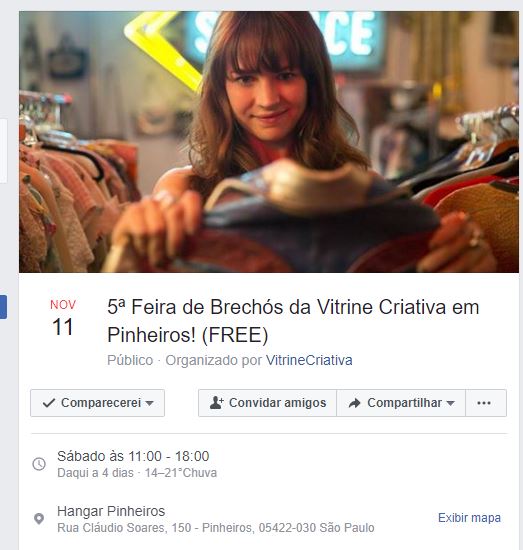Open the Compartilhar share dropdown
Screen dimensions: 523x550
click(x=401, y=403)
